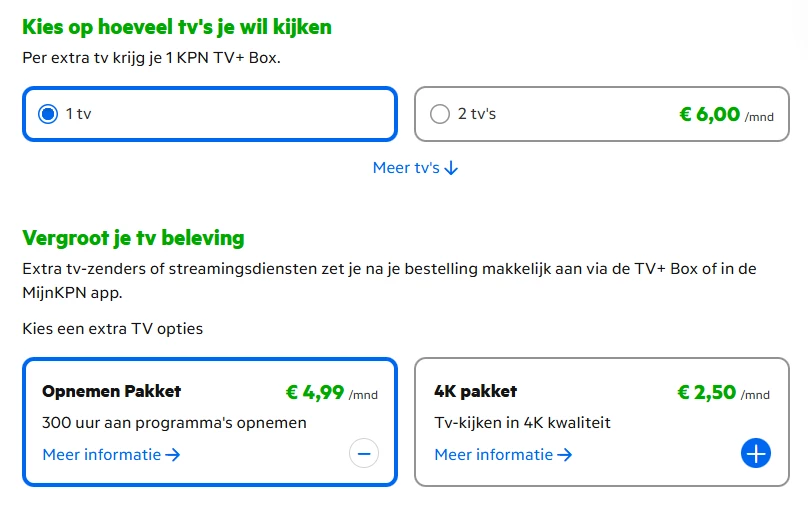Click the "300 uur aan programma's opnemen" description
The image size is (808, 512).
(174, 423)
